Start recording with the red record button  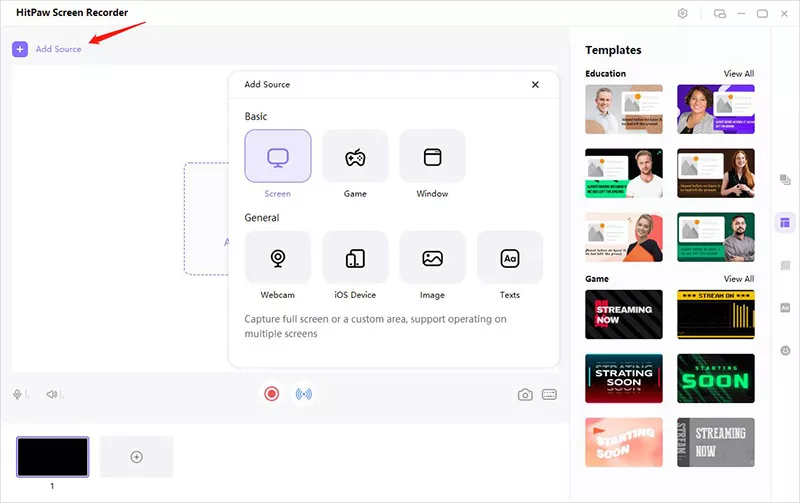[x=271, y=394]
